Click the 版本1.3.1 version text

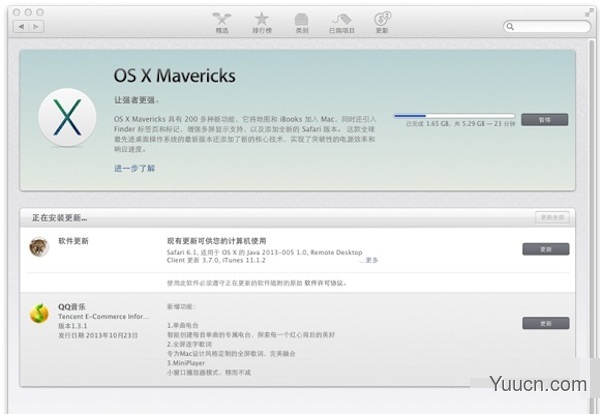[72, 326]
